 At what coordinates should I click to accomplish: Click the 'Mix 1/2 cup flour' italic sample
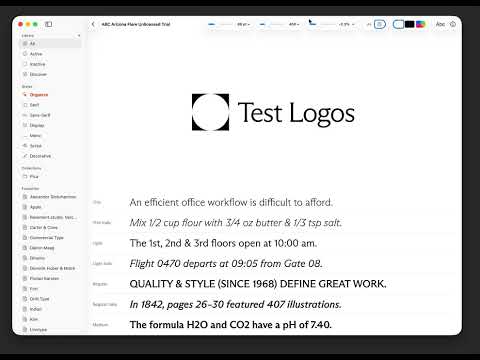click(236, 223)
